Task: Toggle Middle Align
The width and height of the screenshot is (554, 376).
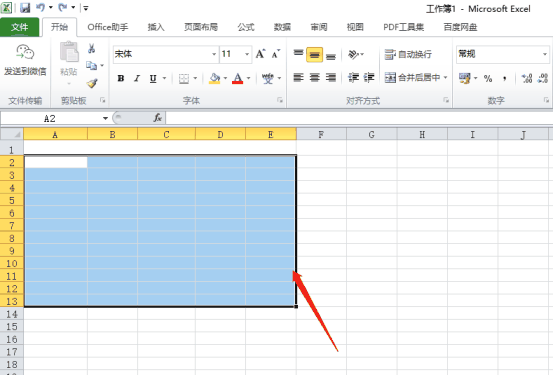Action: point(314,54)
